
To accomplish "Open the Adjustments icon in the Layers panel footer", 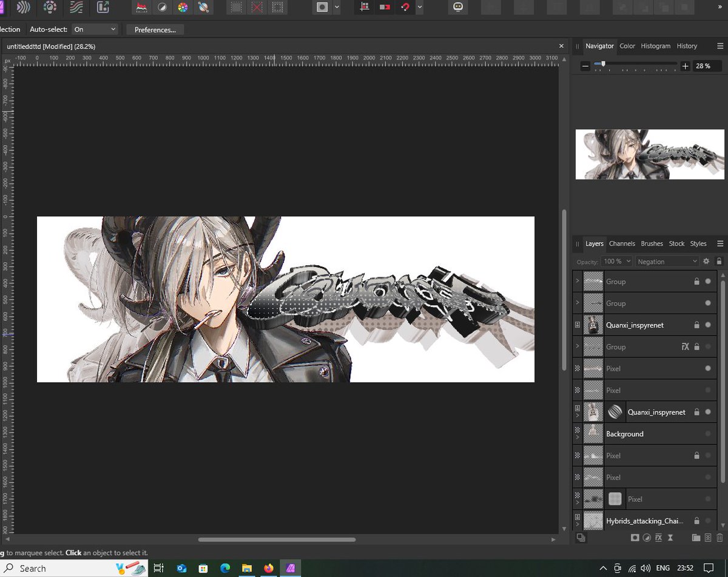I will click(647, 538).
